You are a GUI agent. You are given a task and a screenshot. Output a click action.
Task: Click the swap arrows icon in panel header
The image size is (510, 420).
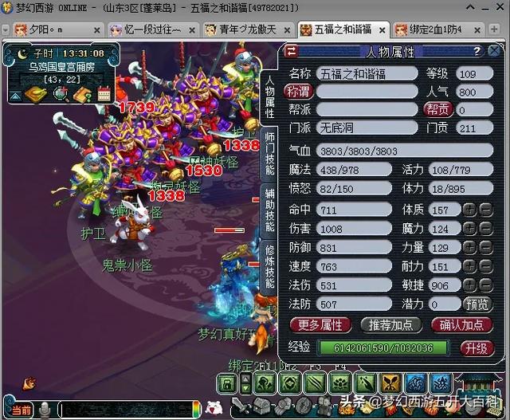[x=292, y=52]
